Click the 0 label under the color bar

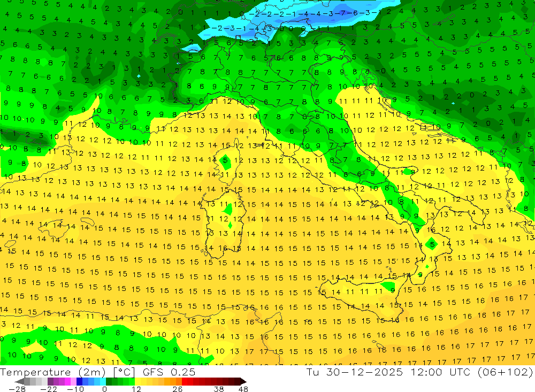tap(105, 389)
